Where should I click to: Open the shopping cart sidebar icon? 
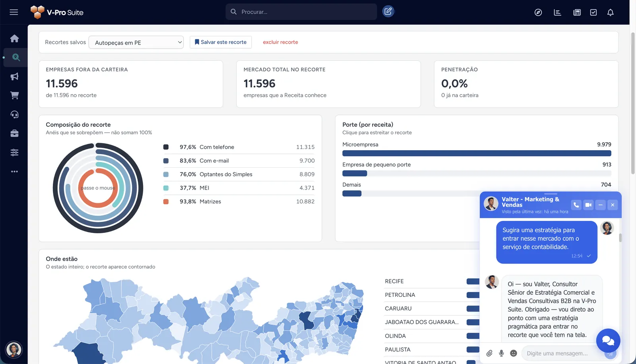coord(14,95)
